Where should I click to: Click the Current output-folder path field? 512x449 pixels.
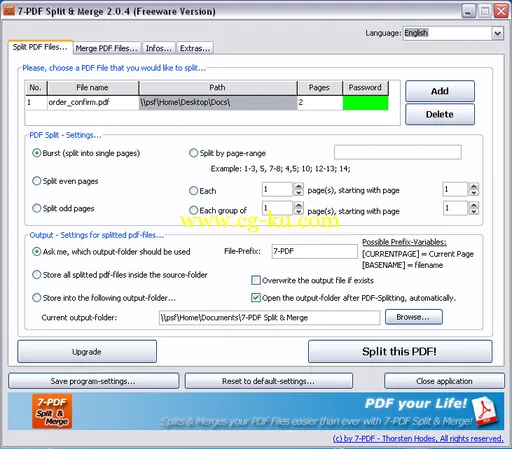(269, 318)
